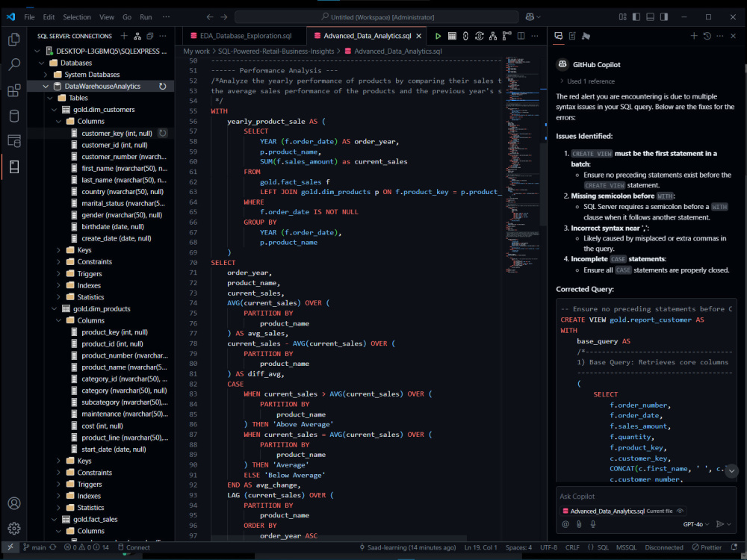Open the File menu
747x560 pixels.
click(x=29, y=17)
